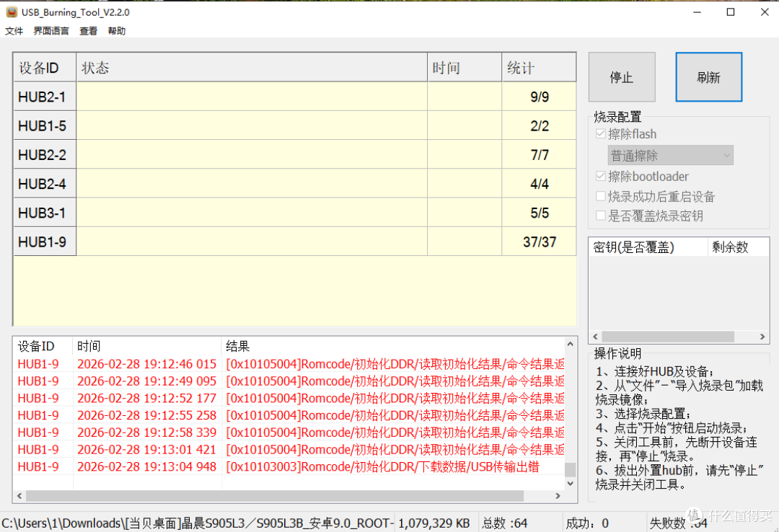Select log entry at 19:12:46 015

point(289,364)
